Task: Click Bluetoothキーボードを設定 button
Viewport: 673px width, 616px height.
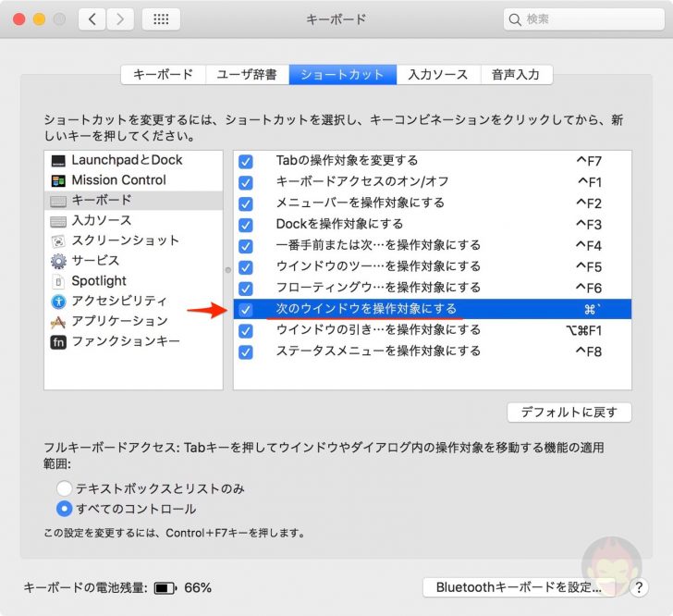Action: 519,587
